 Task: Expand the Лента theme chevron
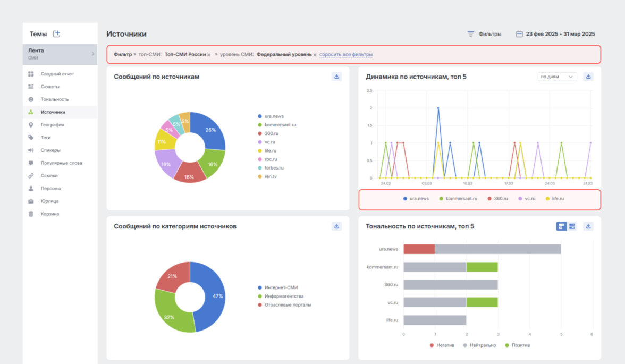[x=92, y=54]
